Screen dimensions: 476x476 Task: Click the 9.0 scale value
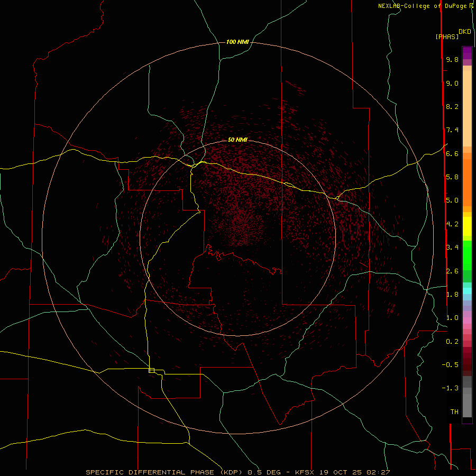coord(452,83)
